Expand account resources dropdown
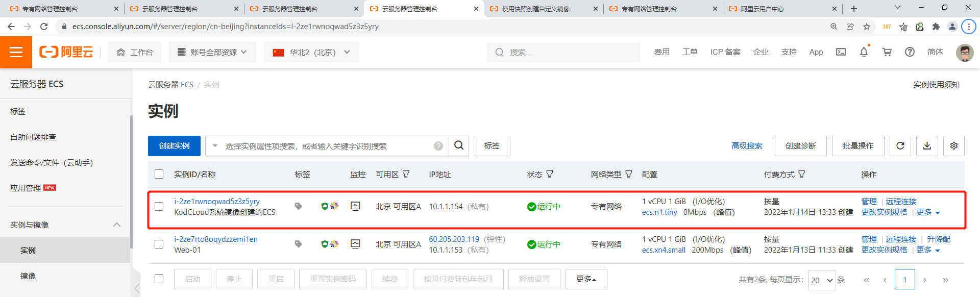 coord(212,52)
